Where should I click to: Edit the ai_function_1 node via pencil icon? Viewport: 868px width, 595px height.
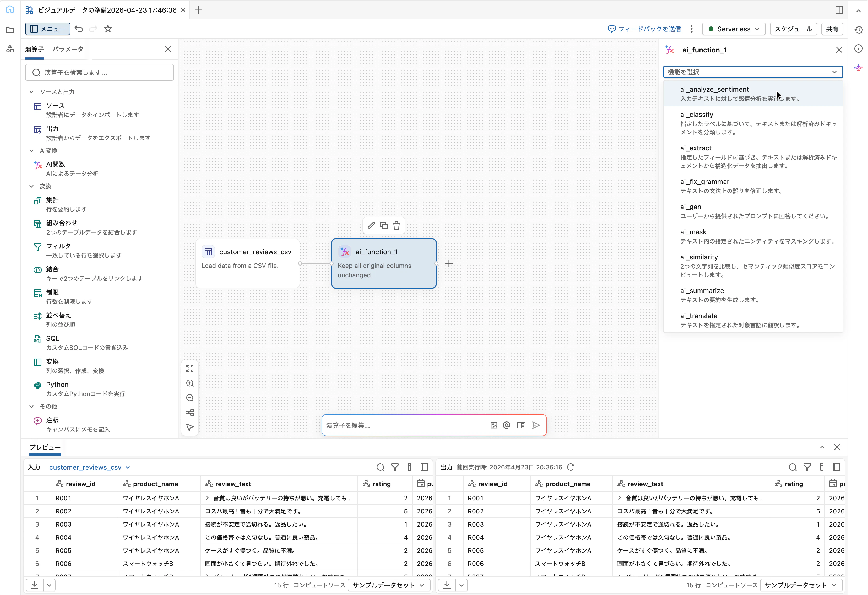coord(371,225)
